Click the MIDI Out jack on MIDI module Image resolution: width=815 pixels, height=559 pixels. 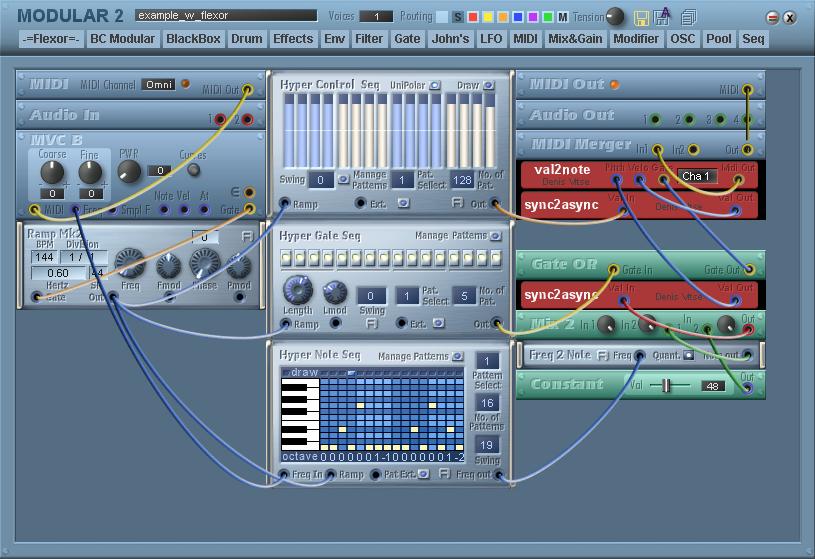[x=248, y=90]
